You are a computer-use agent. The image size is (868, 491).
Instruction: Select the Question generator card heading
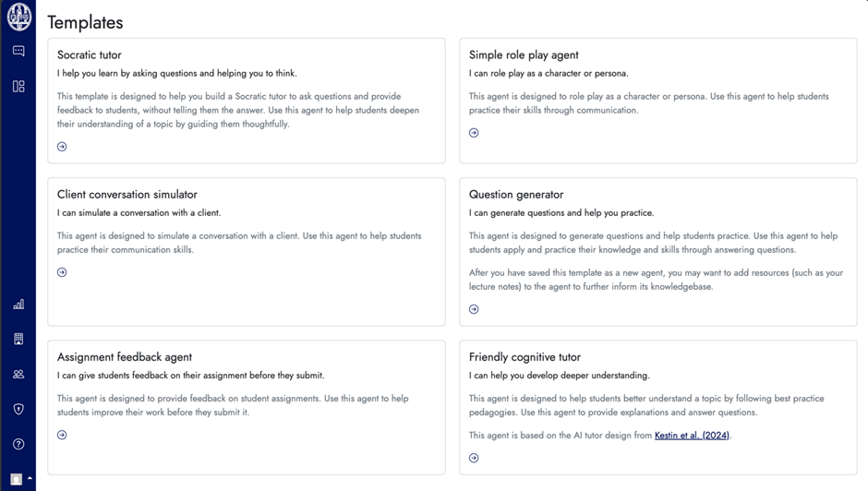[516, 195]
